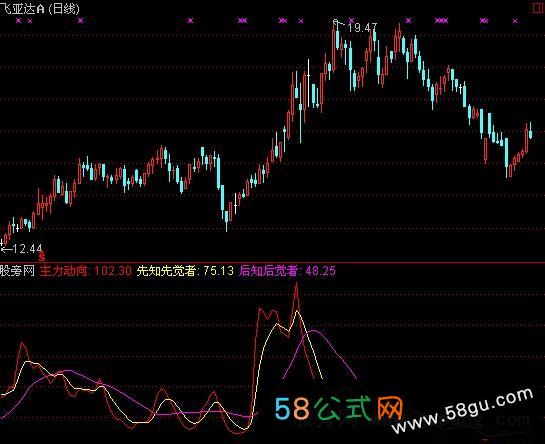Click the (日线) period label

point(64,8)
